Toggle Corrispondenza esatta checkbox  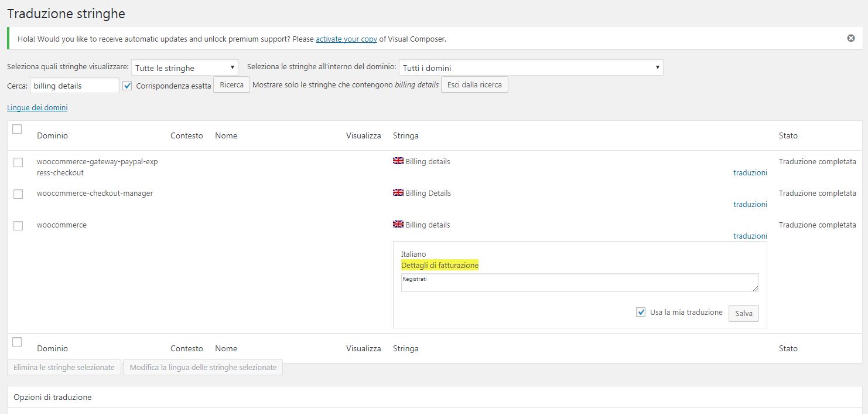point(128,86)
